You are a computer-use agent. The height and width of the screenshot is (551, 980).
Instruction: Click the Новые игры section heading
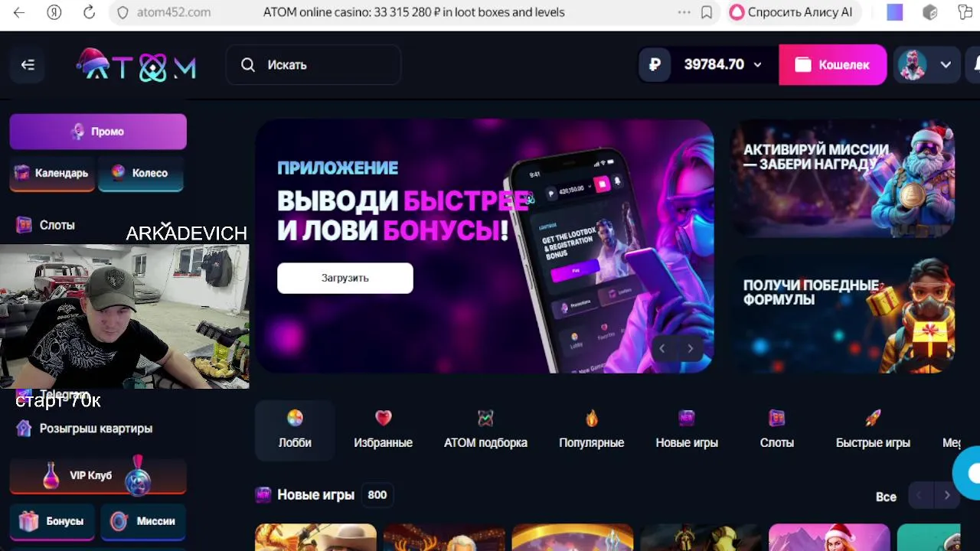(x=315, y=495)
